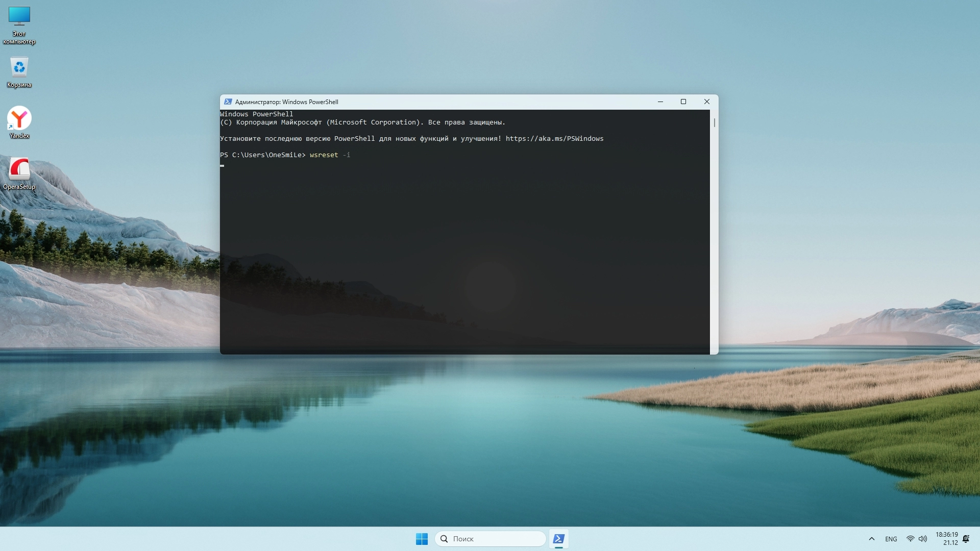The width and height of the screenshot is (980, 551).
Task: Click the PowerShell vertical scrollbar thumb
Action: (714, 122)
